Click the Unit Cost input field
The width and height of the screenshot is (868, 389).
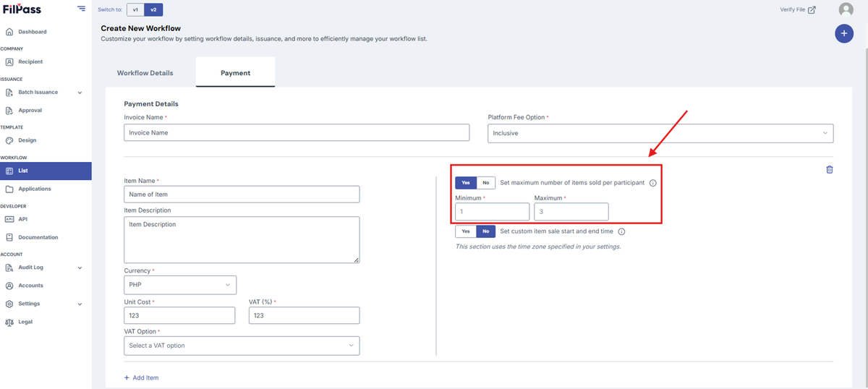pos(179,315)
